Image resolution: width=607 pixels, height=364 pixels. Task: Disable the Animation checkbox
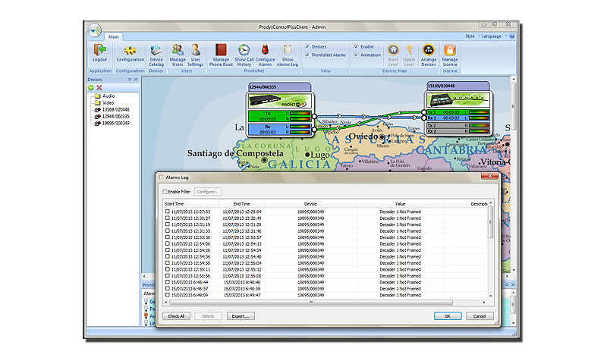(x=354, y=55)
